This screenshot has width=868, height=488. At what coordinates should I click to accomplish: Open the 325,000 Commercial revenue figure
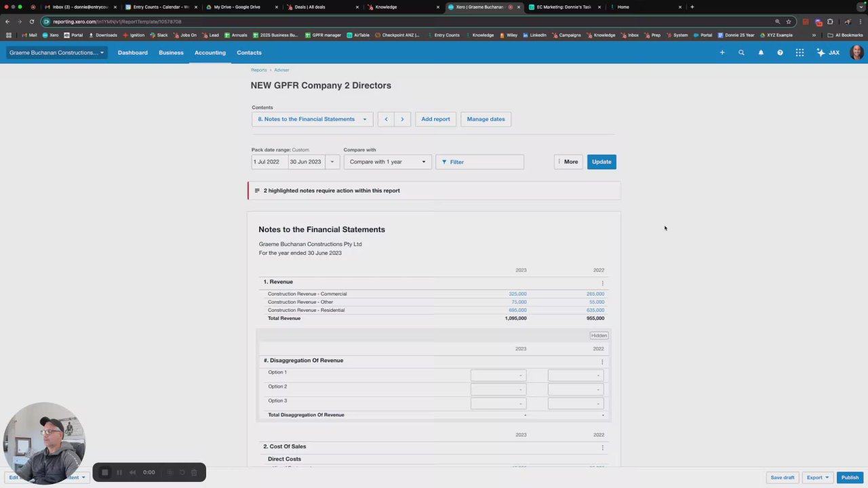coord(517,294)
